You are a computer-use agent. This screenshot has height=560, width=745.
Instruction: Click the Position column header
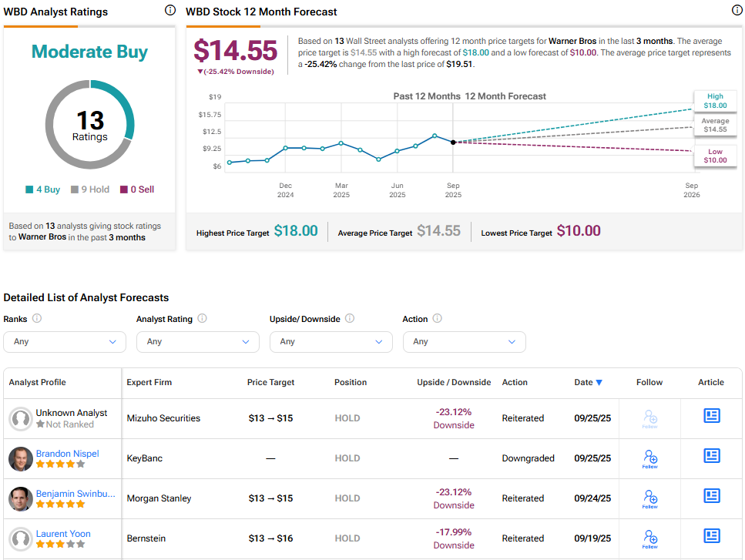tap(351, 382)
